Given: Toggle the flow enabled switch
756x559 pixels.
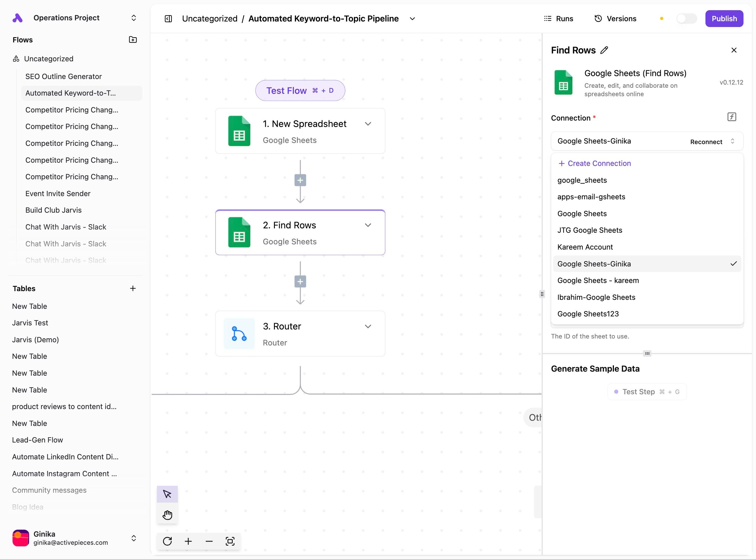Looking at the screenshot, I should pyautogui.click(x=686, y=19).
